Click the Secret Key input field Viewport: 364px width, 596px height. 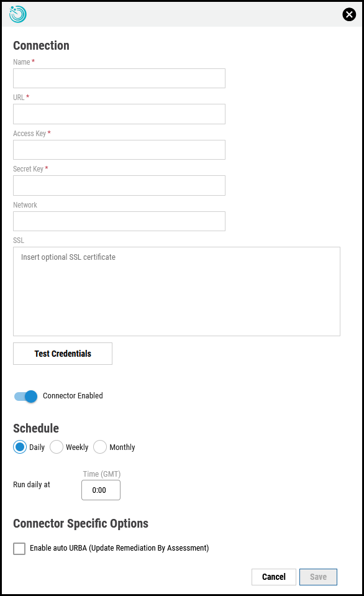[119, 185]
